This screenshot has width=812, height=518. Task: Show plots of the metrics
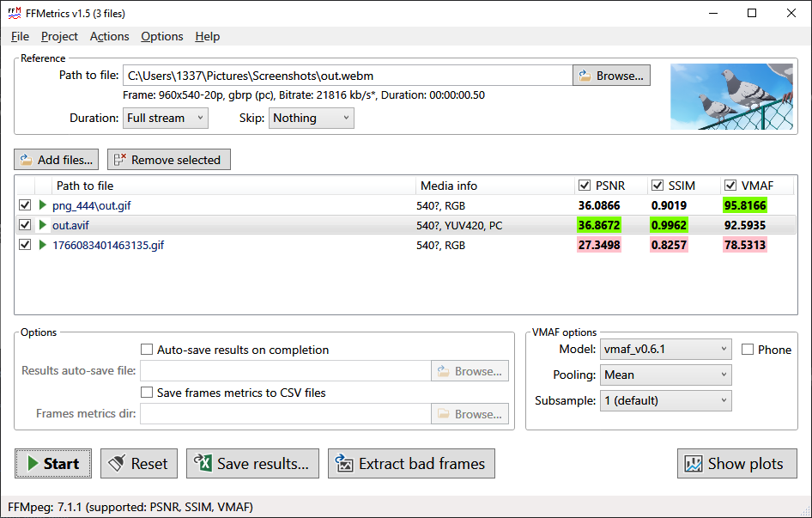(x=737, y=463)
